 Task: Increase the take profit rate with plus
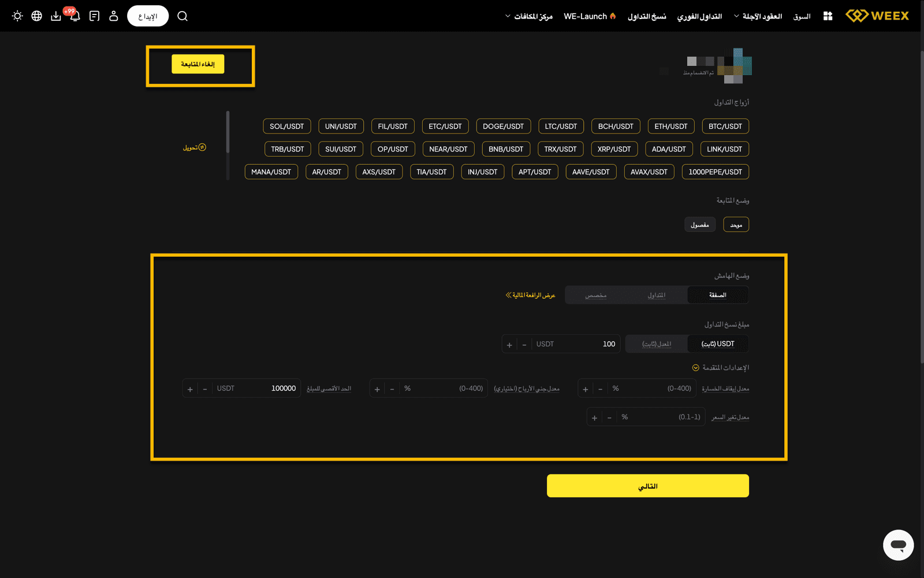(x=377, y=389)
